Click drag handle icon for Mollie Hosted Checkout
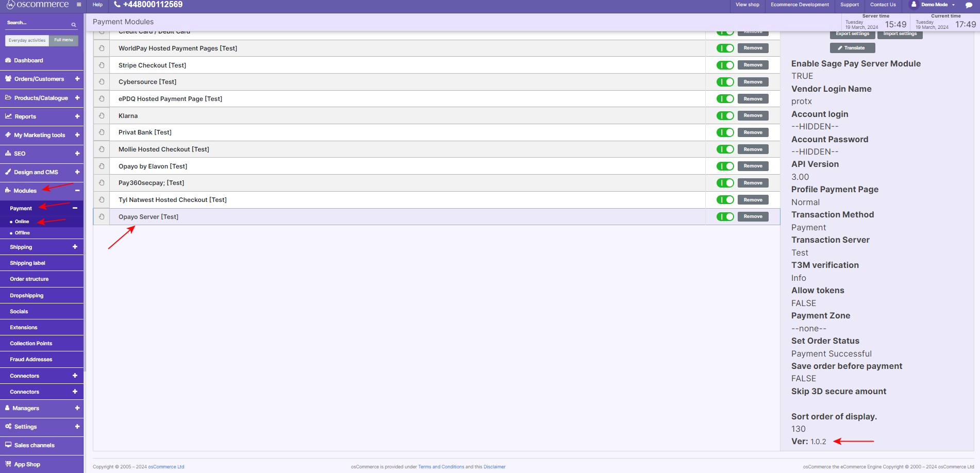Screen dimensions: 980x473 (102, 149)
